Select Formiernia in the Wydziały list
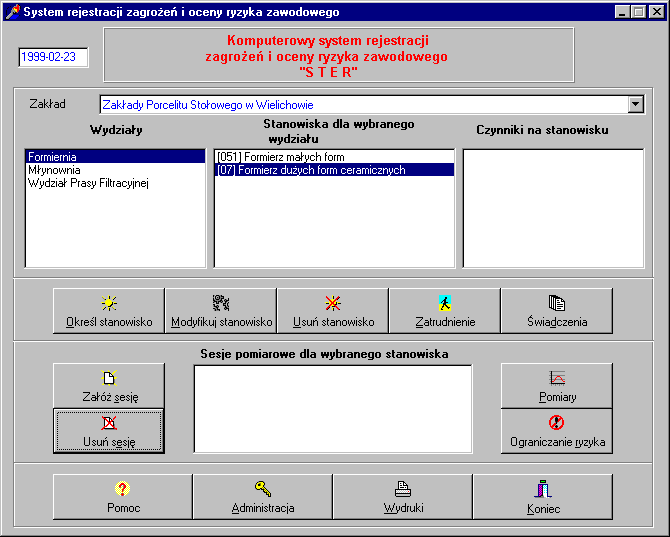The height and width of the screenshot is (537, 670). point(53,157)
